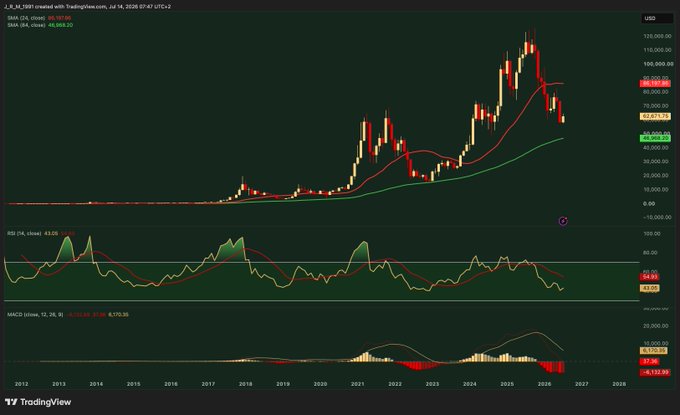
Task: Click the 2022 year on time axis
Action: (x=395, y=384)
